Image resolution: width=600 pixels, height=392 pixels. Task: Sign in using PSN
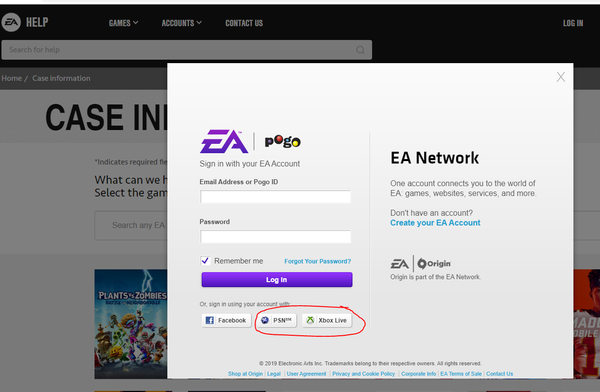(276, 320)
